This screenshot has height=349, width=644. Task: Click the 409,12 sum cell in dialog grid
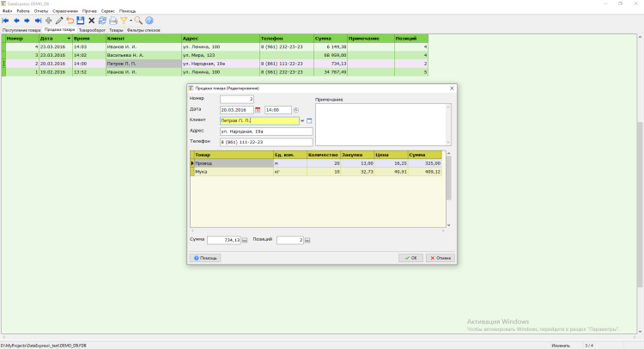click(x=425, y=172)
